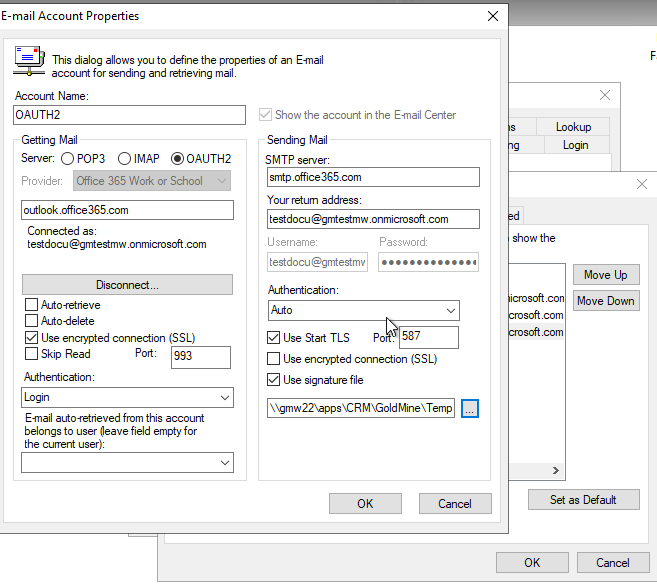Select the IMAP server option
The height and width of the screenshot is (584, 657).
click(125, 158)
